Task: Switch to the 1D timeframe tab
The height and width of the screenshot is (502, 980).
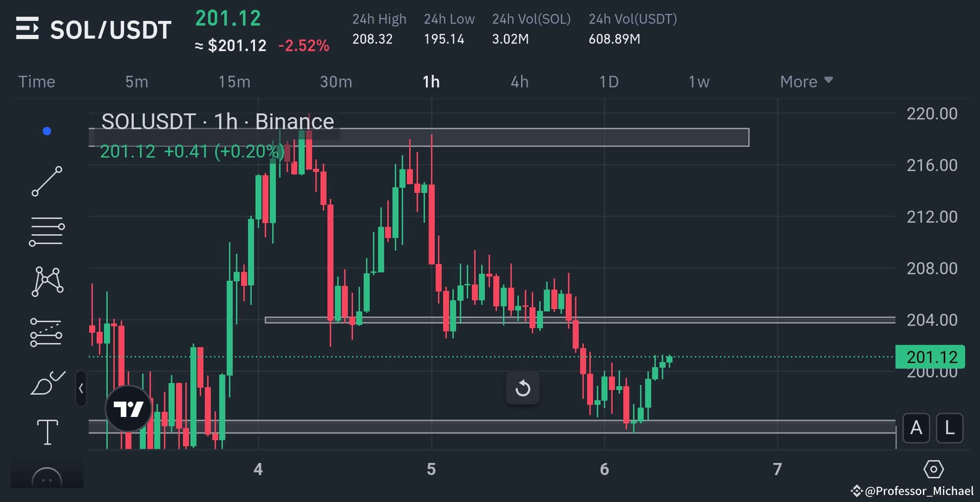Action: pos(609,81)
